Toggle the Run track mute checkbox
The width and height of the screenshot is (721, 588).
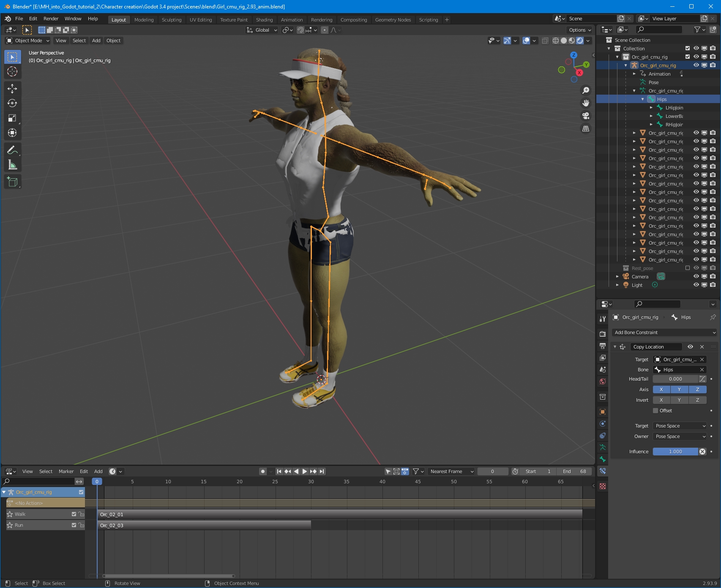coord(74,525)
